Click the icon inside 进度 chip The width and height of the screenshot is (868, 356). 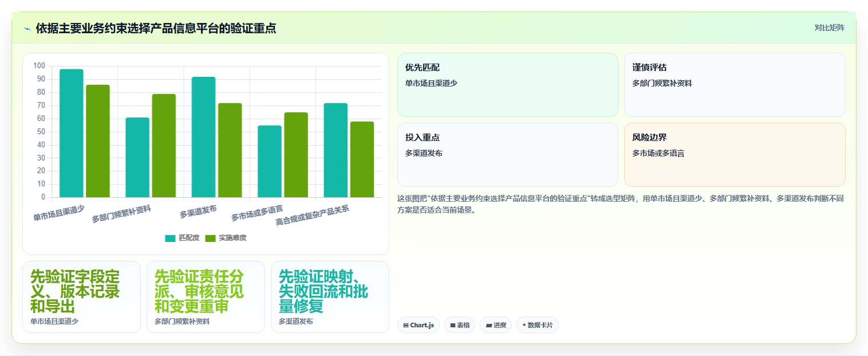[x=488, y=325]
